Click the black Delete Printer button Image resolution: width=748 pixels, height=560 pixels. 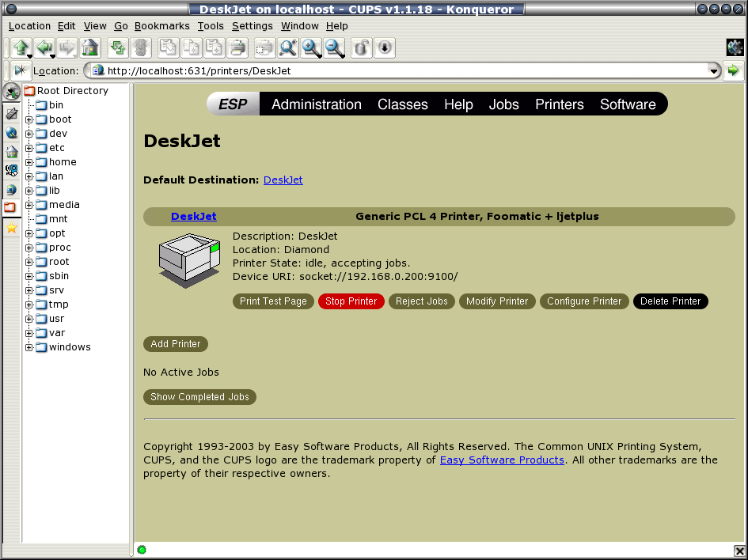coord(670,301)
